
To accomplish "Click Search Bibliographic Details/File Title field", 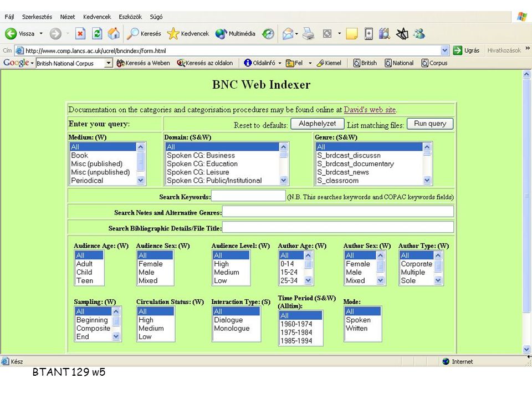I will click(338, 227).
